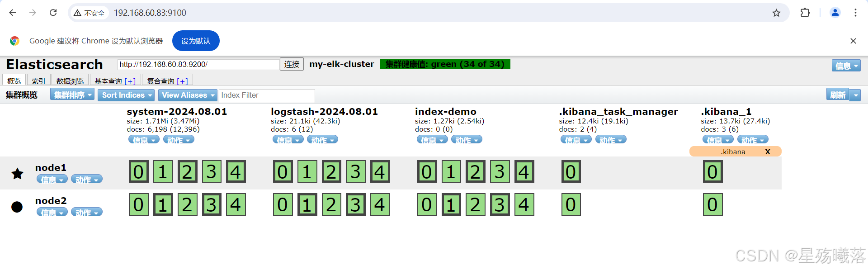
Task: Click shard 3 of system-2024.08.01 on node1
Action: coord(212,171)
